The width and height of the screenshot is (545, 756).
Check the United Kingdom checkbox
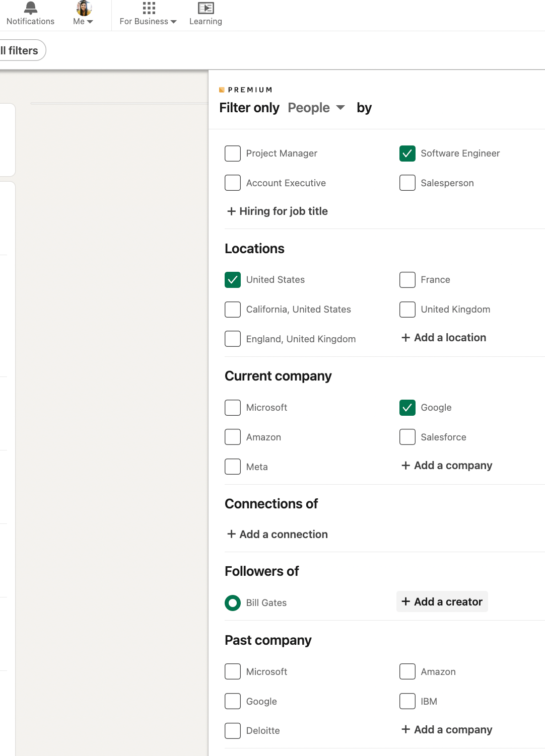(407, 310)
